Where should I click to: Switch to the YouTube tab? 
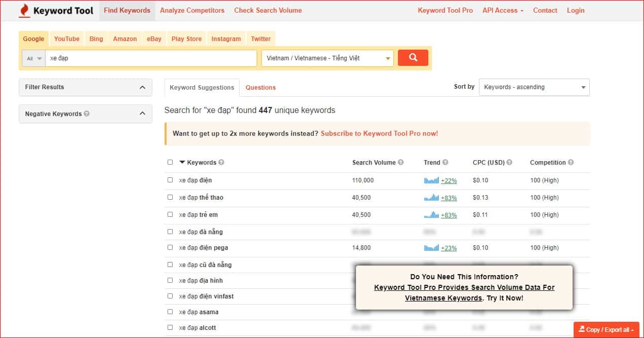67,39
